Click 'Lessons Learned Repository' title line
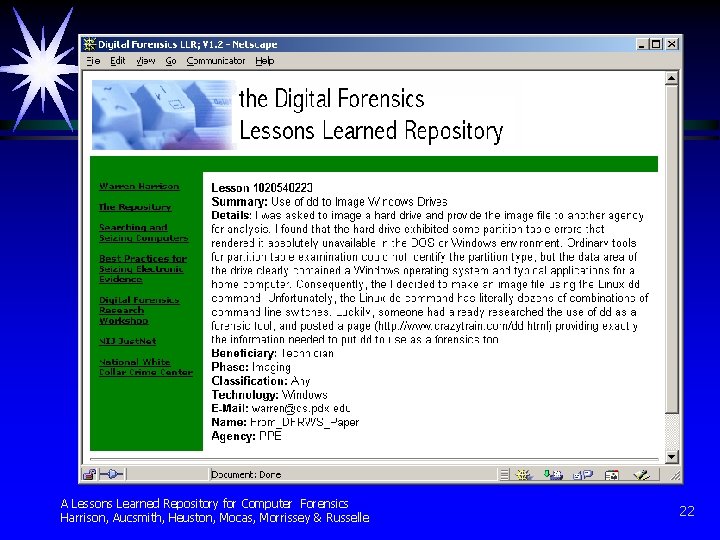Screen dimensions: 720x540 [x=371, y=130]
